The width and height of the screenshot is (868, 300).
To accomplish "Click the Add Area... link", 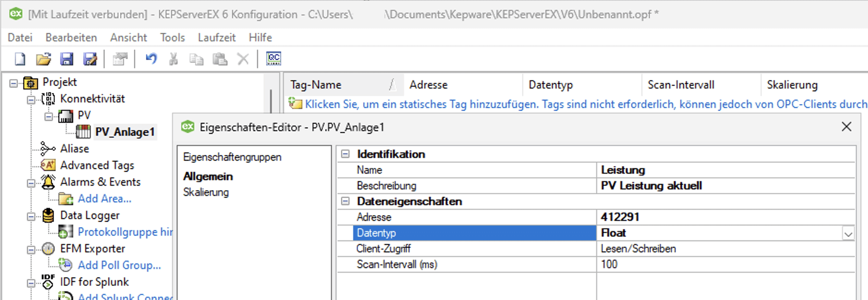I will pos(104,199).
